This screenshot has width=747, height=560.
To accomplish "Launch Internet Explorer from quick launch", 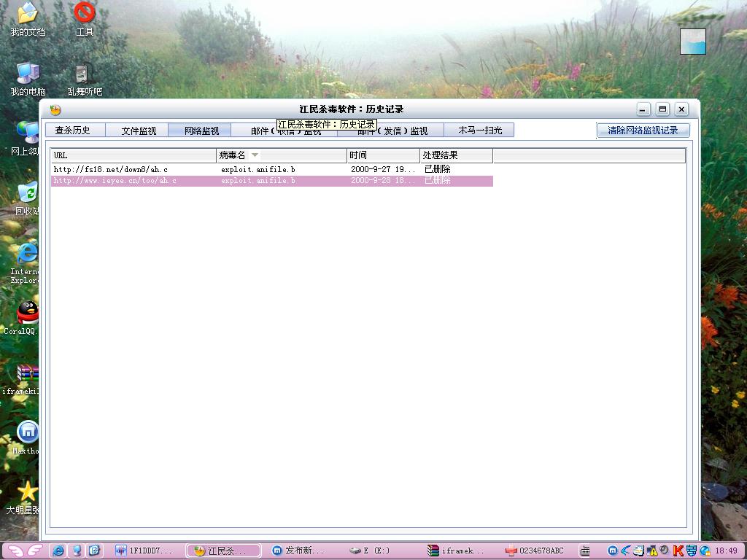I will coord(58,551).
